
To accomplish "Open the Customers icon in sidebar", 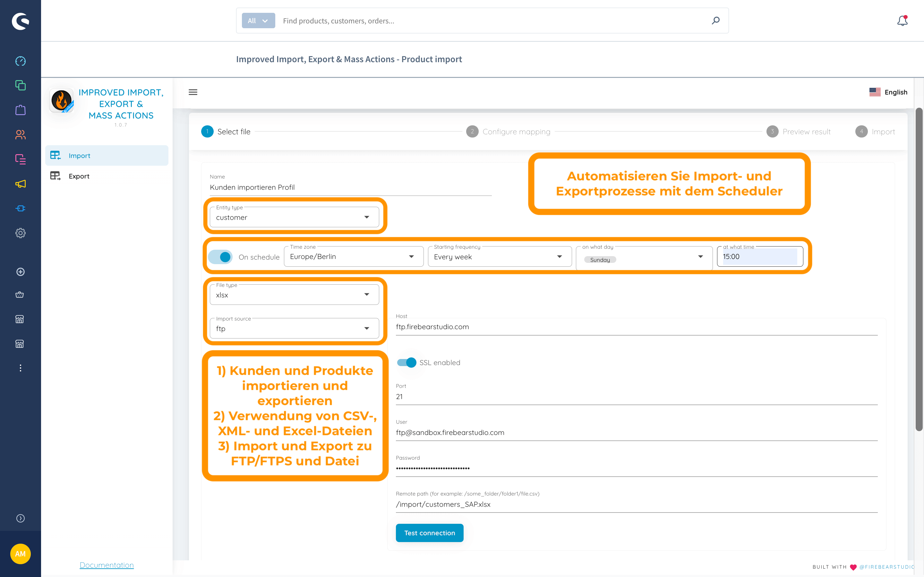I will (x=20, y=134).
